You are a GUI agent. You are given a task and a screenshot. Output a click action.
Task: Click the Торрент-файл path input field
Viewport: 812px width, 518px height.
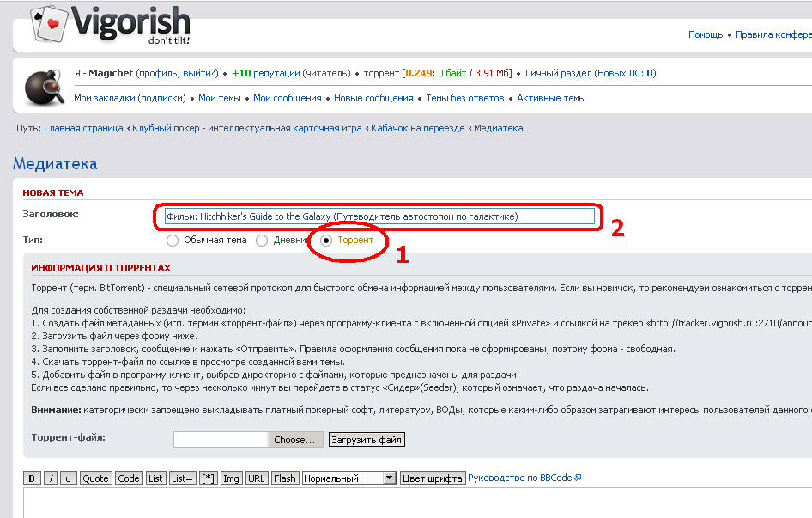point(221,440)
